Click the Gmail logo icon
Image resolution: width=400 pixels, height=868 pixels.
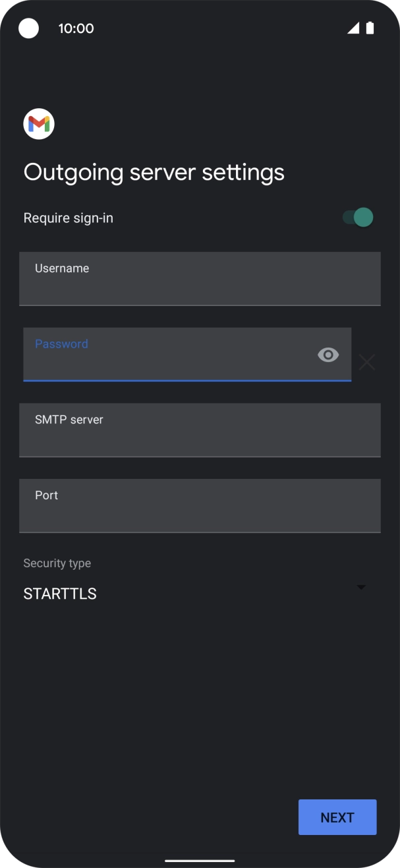(38, 124)
